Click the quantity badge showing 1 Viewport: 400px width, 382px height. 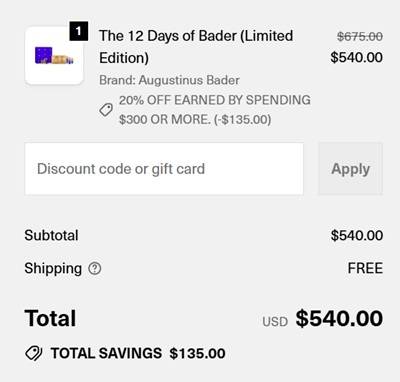coord(79,31)
